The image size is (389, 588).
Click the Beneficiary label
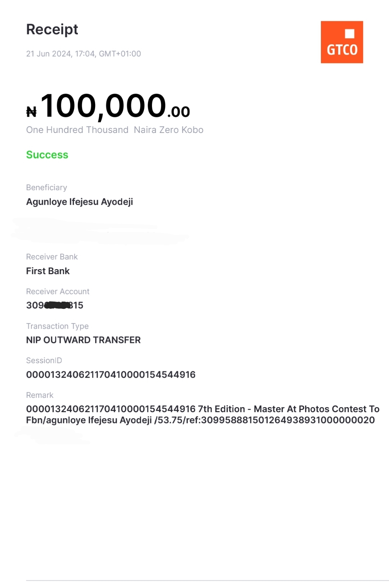click(46, 187)
